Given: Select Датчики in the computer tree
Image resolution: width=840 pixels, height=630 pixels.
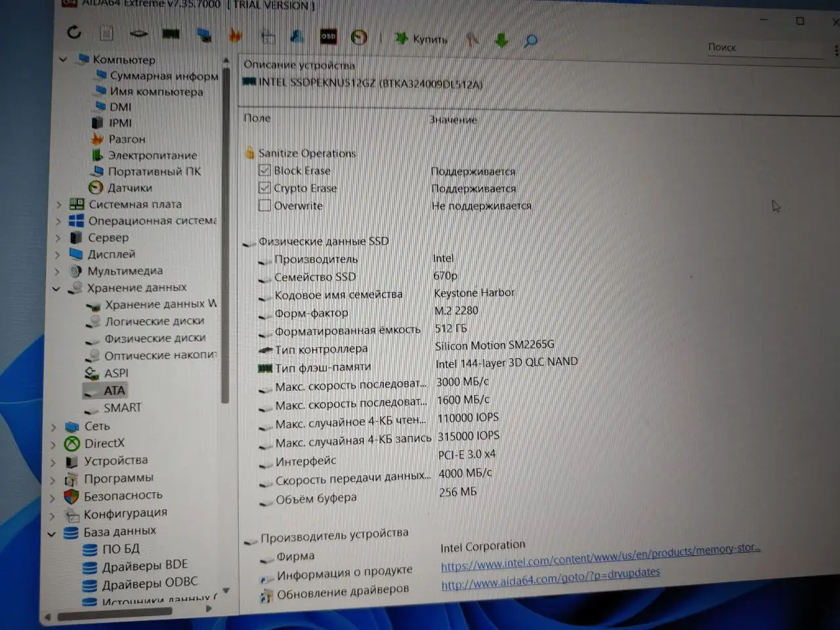Looking at the screenshot, I should (129, 188).
